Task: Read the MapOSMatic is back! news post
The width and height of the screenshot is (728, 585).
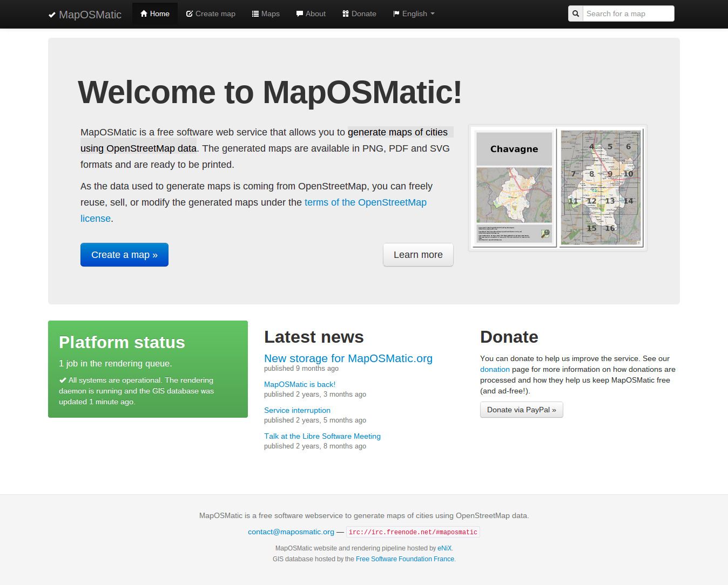Action: point(299,384)
